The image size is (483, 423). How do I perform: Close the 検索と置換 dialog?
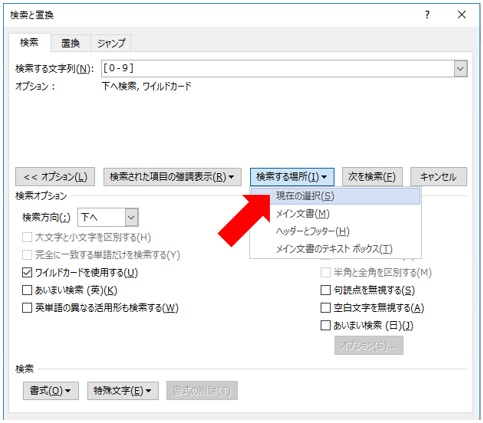pos(462,15)
